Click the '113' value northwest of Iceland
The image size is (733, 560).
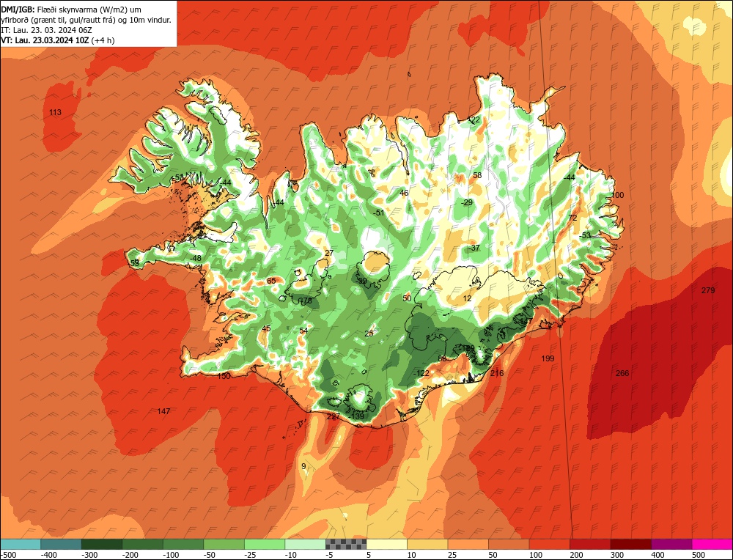point(55,112)
